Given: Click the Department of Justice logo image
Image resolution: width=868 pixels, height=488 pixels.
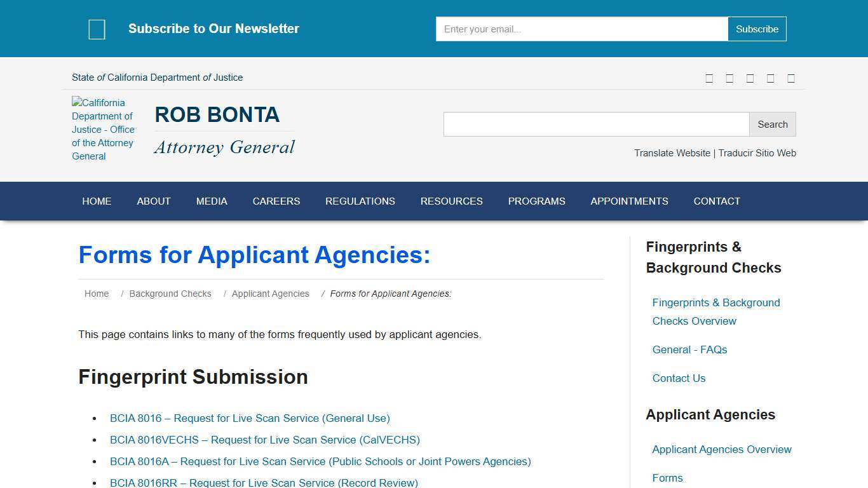Looking at the screenshot, I should click(x=104, y=129).
